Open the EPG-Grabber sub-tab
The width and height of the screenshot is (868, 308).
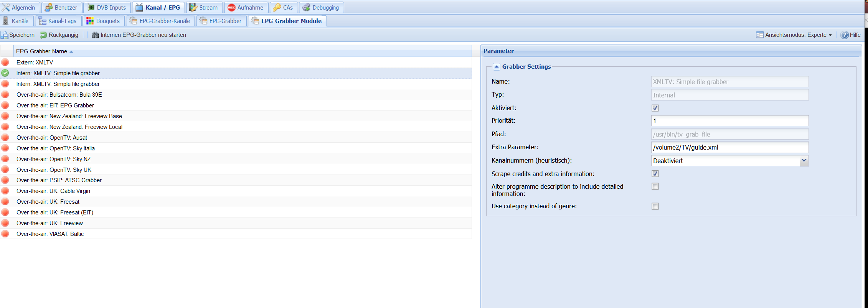[221, 21]
